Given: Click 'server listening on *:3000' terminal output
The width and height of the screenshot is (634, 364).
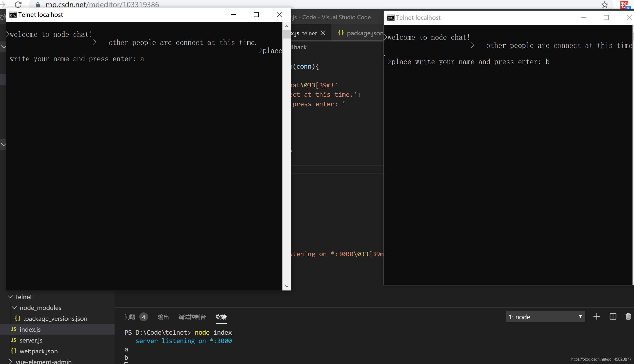Looking at the screenshot, I should click(184, 341).
